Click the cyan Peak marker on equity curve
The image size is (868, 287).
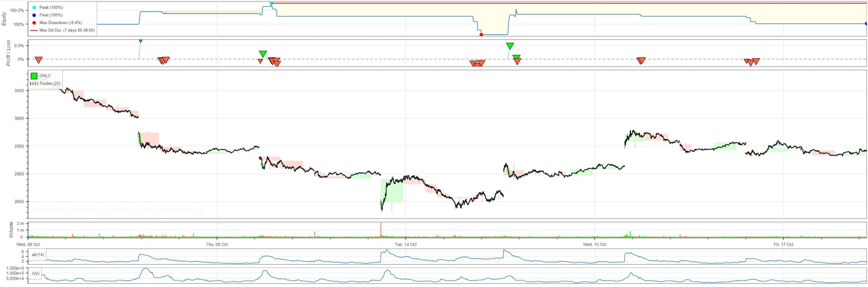tap(271, 3)
